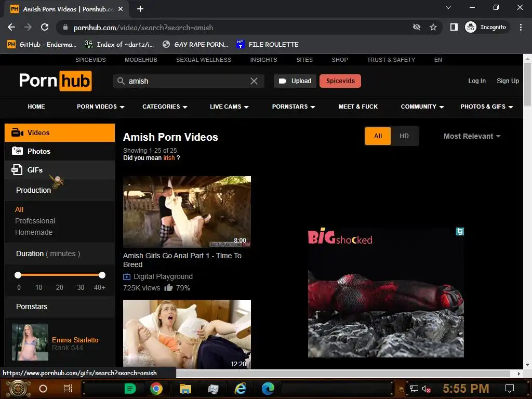This screenshot has width=532, height=399.
Task: Open File Explorer from the taskbar
Action: click(x=185, y=389)
